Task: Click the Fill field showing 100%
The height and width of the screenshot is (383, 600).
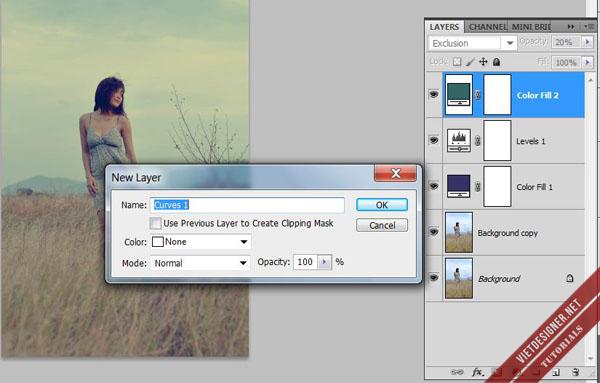Action: (566, 62)
